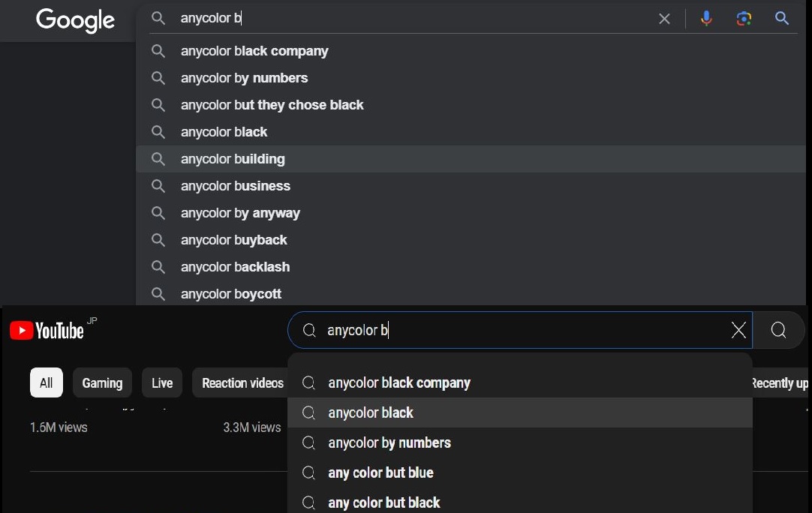The width and height of the screenshot is (812, 513).
Task: Click magnifier icon beside 'any color but blue'
Action: (308, 472)
